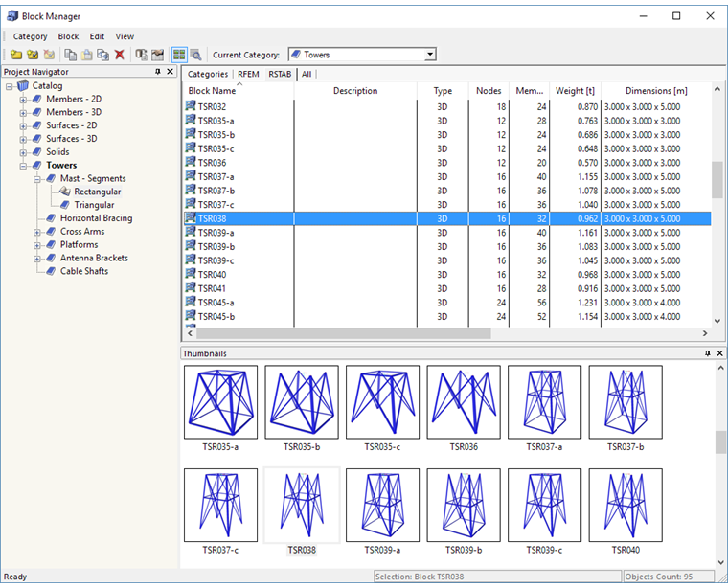Expand the Cross Arms tree node
This screenshot has width=728, height=588.
[36, 232]
